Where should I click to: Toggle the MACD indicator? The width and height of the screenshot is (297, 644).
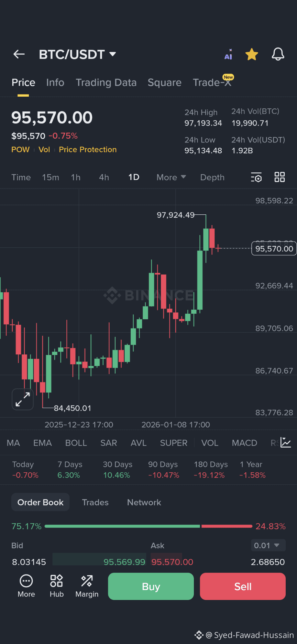tap(244, 443)
